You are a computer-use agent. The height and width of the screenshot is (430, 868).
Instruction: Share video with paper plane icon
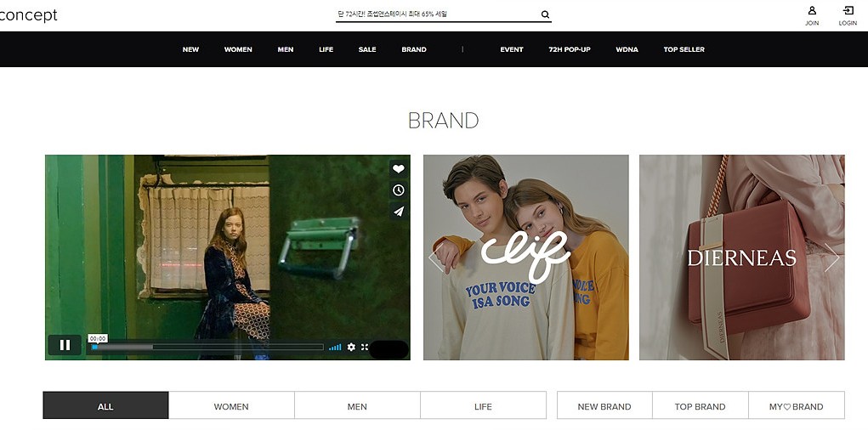point(398,212)
